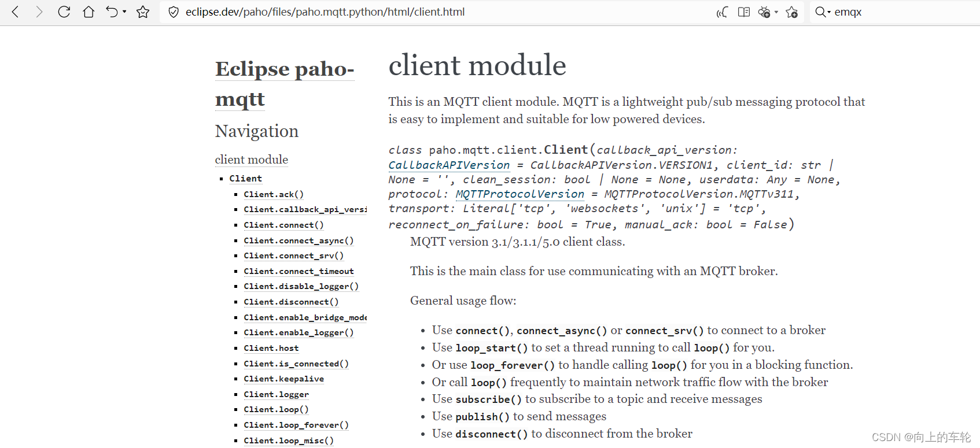Go back to the previous page

(x=16, y=12)
